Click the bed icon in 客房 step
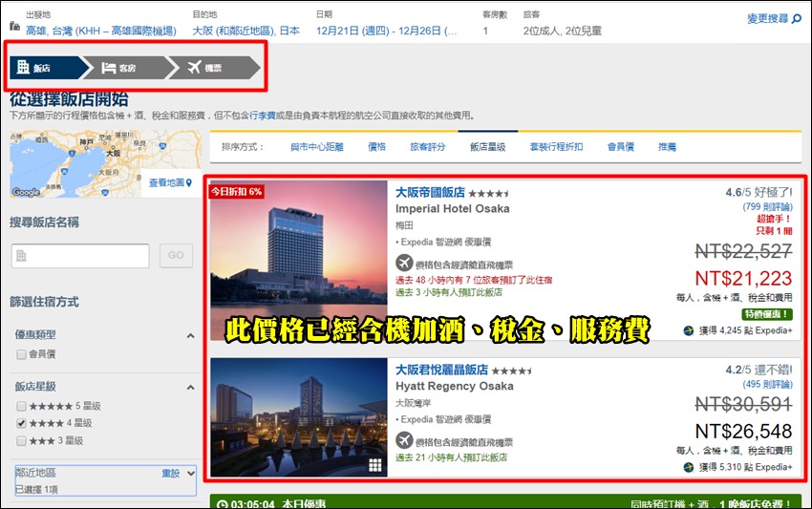 (109, 68)
